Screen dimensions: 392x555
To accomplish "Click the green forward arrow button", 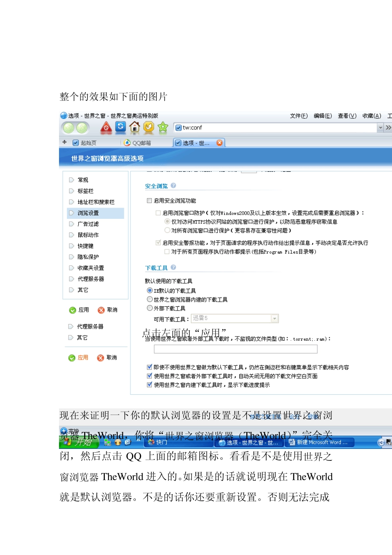I will tap(82, 128).
